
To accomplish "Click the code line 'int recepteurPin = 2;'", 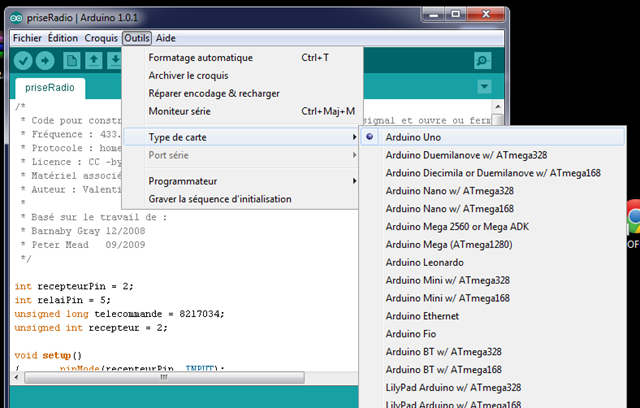I will pos(74,286).
